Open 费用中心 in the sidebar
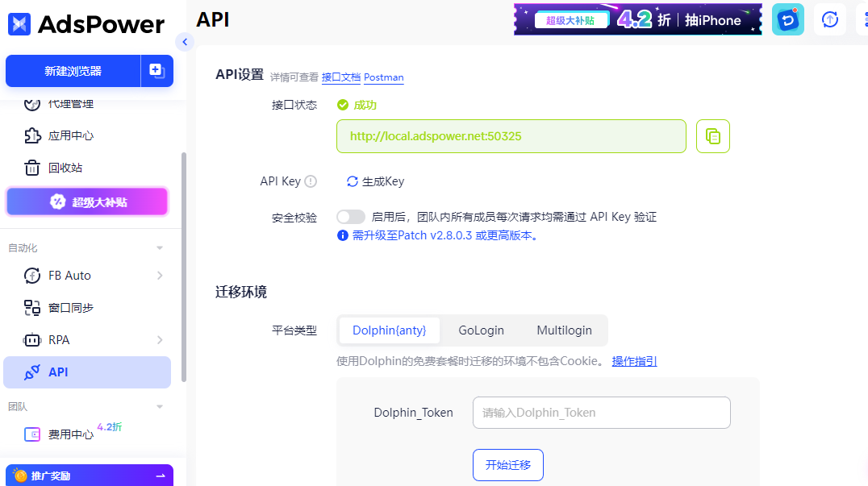The width and height of the screenshot is (868, 486). [x=70, y=434]
